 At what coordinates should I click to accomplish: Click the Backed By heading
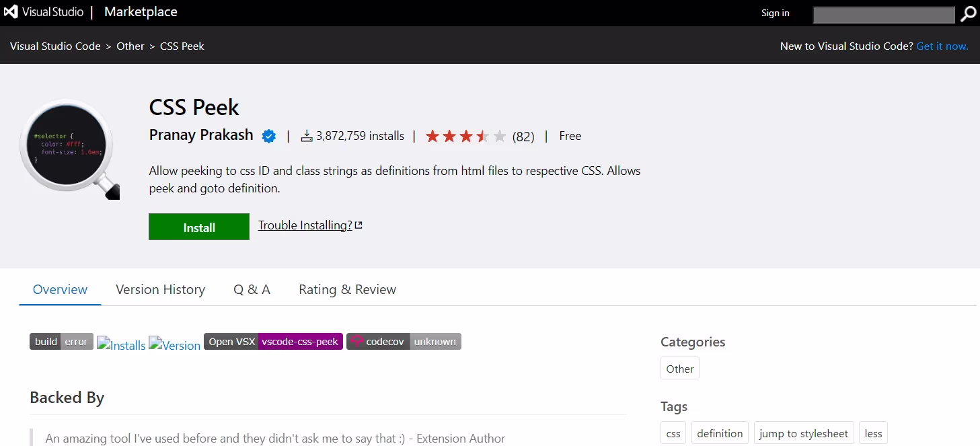67,398
